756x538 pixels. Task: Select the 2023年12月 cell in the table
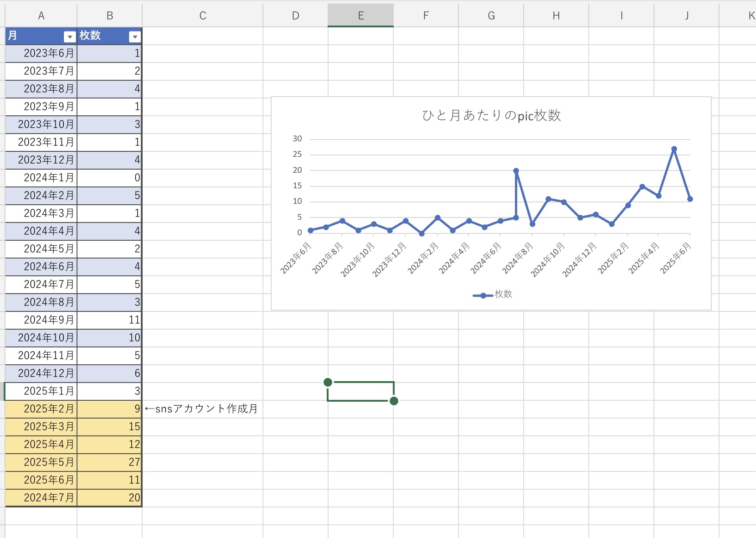[x=41, y=160]
